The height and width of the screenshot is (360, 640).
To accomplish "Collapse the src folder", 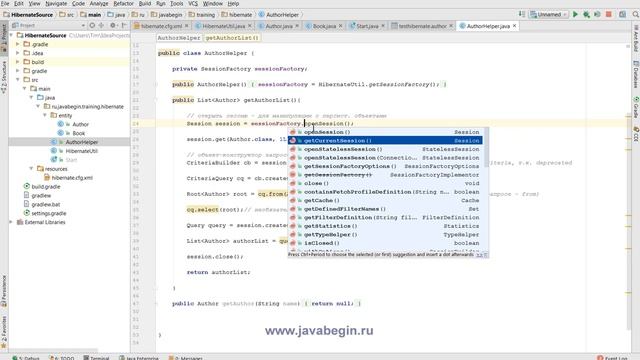I will coord(18,80).
